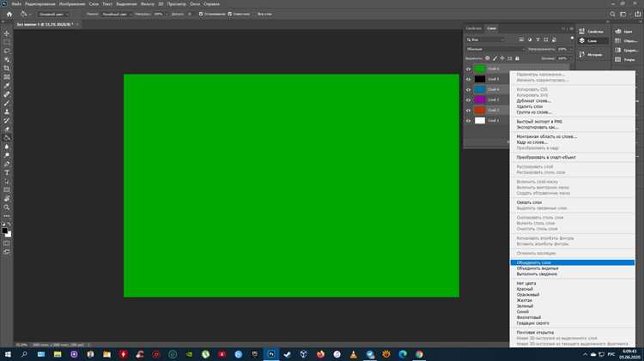This screenshot has height=361, width=644.
Task: Click the foreground color swatch in toolbar
Action: (x=4, y=231)
